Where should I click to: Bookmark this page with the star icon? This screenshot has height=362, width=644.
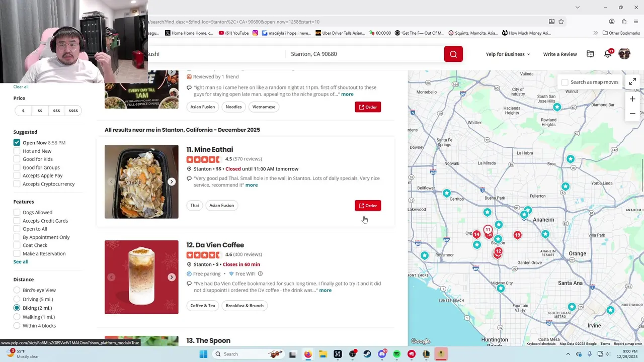pos(561,22)
